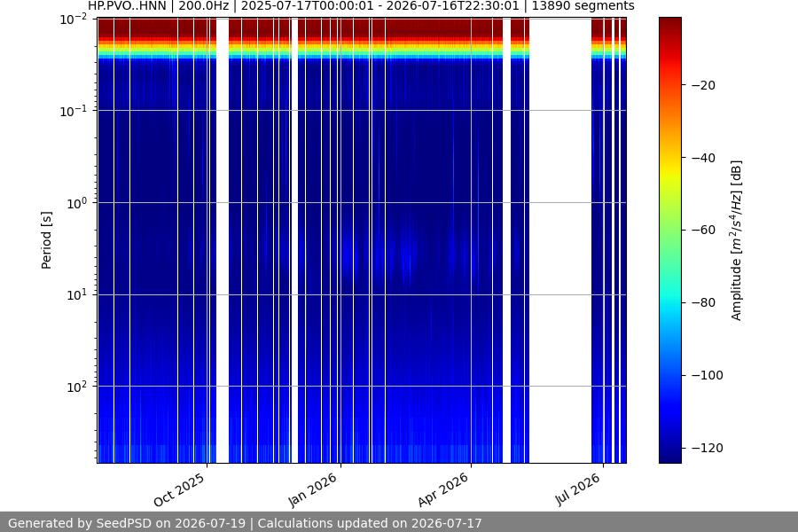Click the −80 colorbar tick label

click(703, 302)
